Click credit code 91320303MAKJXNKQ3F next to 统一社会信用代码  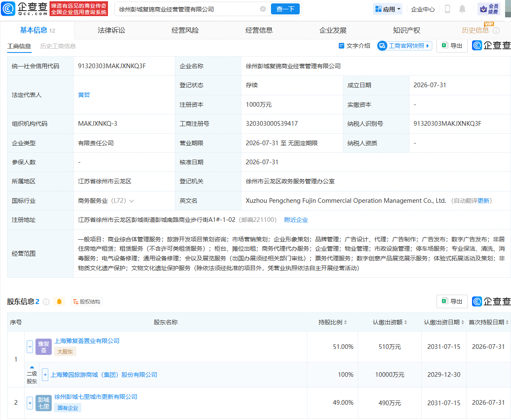(x=112, y=66)
